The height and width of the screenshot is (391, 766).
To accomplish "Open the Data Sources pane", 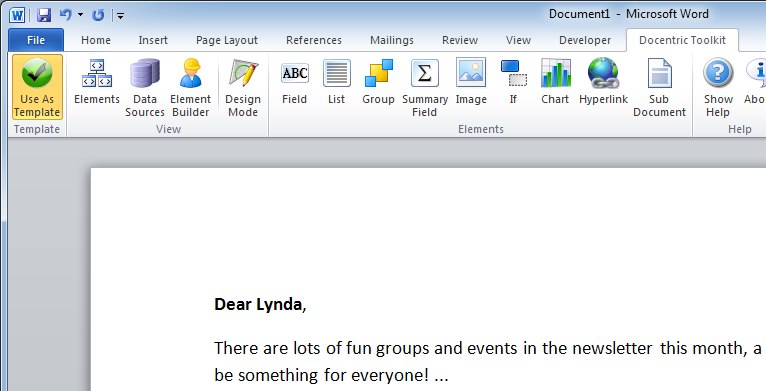I will point(145,87).
